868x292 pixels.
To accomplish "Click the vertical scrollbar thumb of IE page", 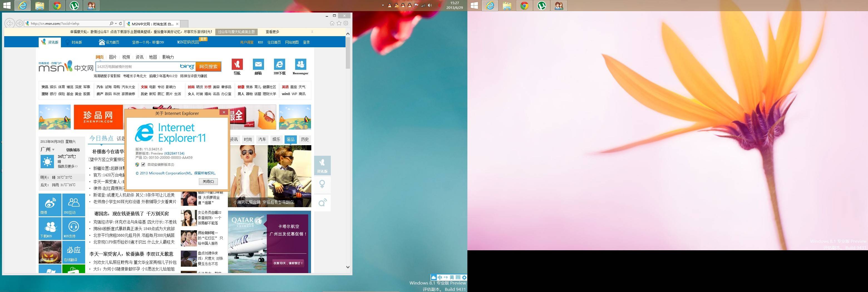I will coord(348,53).
